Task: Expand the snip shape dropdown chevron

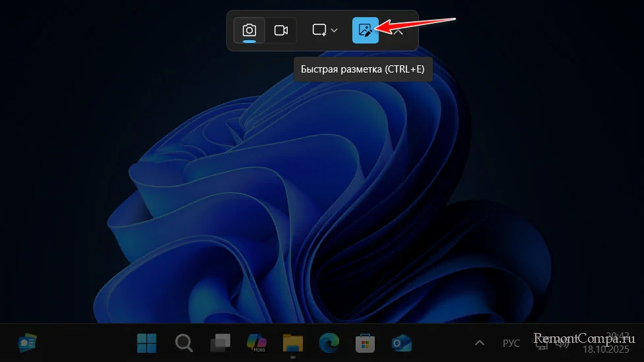Action: 335,30
